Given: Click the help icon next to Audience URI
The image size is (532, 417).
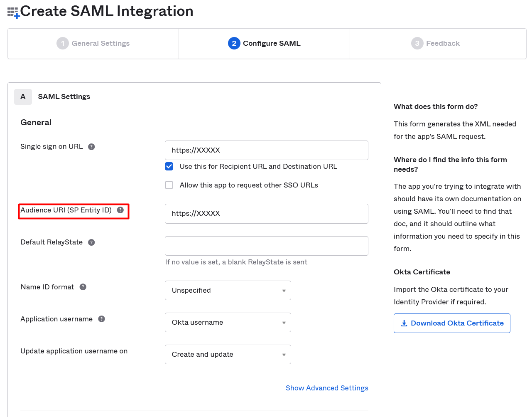Looking at the screenshot, I should tap(120, 210).
